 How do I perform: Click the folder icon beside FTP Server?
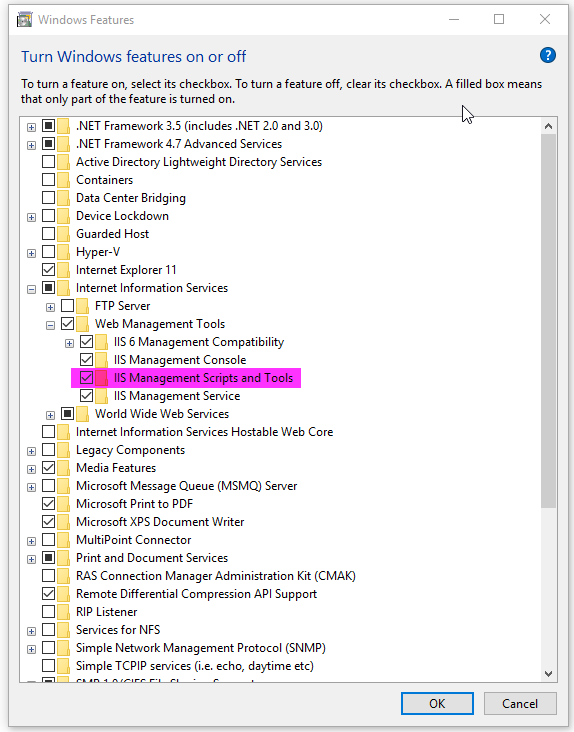point(82,306)
